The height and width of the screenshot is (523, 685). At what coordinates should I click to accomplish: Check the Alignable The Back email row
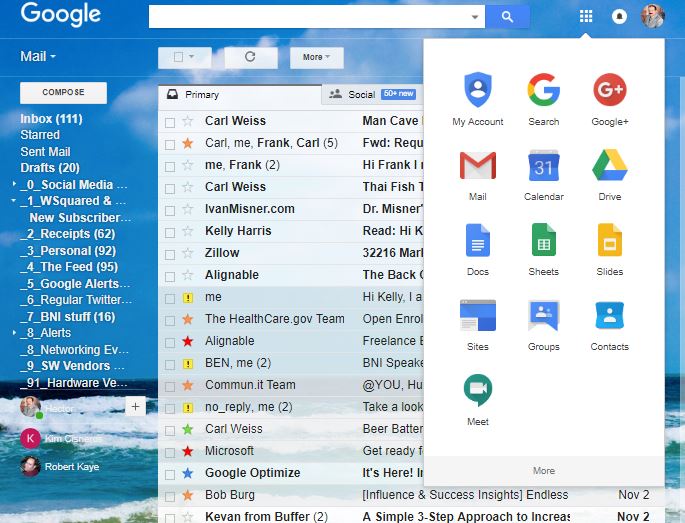[170, 277]
